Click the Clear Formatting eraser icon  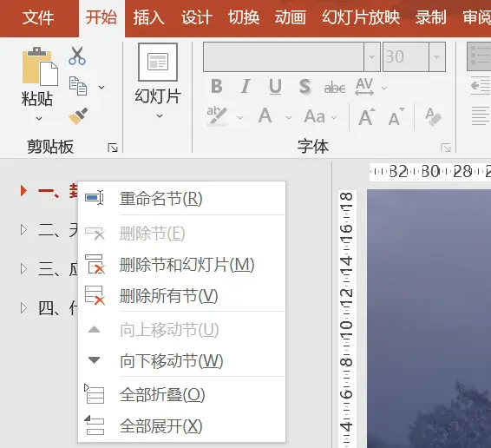click(434, 116)
